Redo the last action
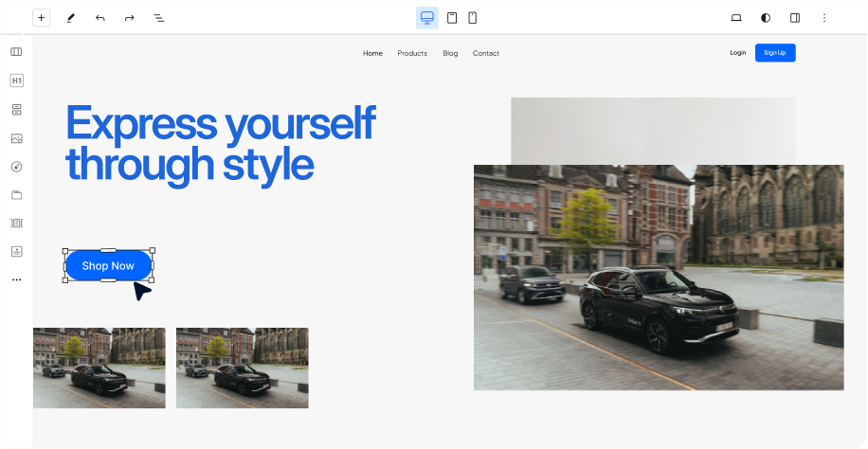868x449 pixels. (129, 18)
